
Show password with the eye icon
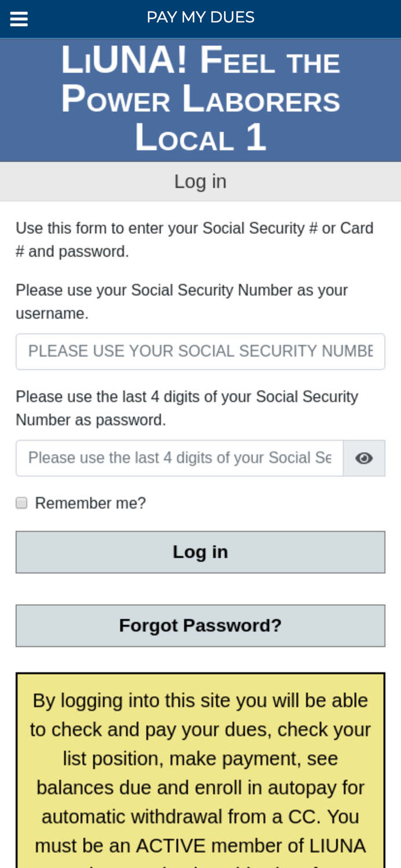(x=364, y=458)
